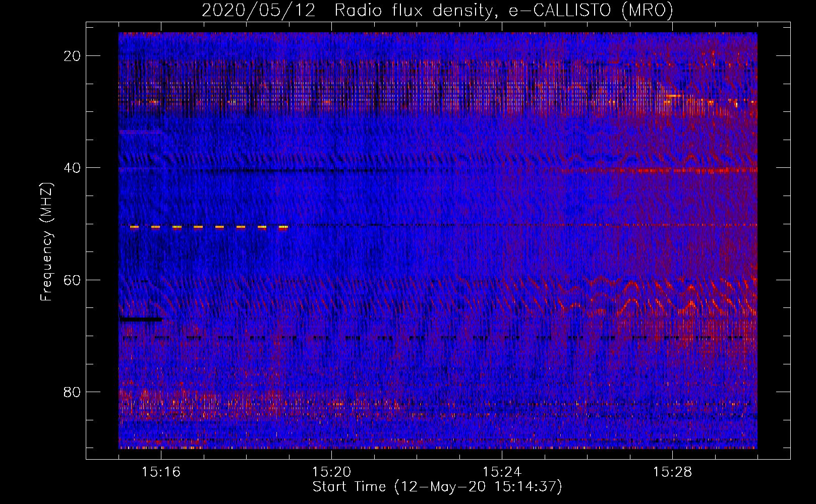
Task: Click the 20 frequency tick label
Action: tap(72, 56)
